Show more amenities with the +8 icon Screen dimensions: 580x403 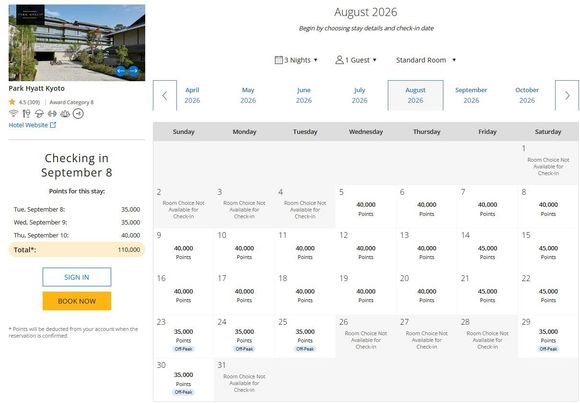[78, 113]
